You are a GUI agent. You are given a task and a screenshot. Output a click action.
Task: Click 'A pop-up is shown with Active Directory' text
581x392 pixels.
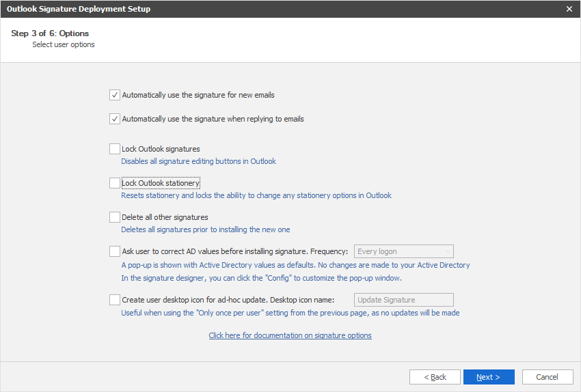coord(296,265)
